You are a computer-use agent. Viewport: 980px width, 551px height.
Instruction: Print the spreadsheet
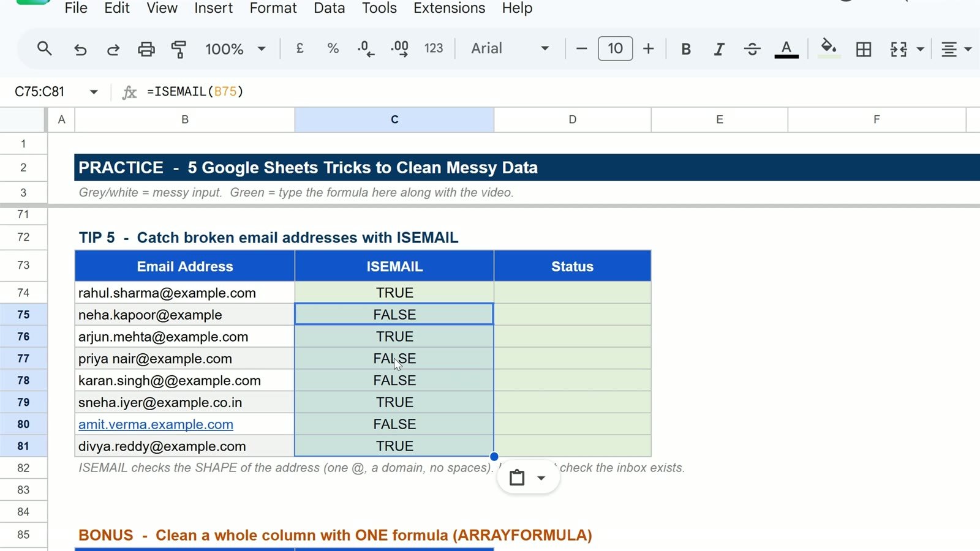click(x=146, y=49)
